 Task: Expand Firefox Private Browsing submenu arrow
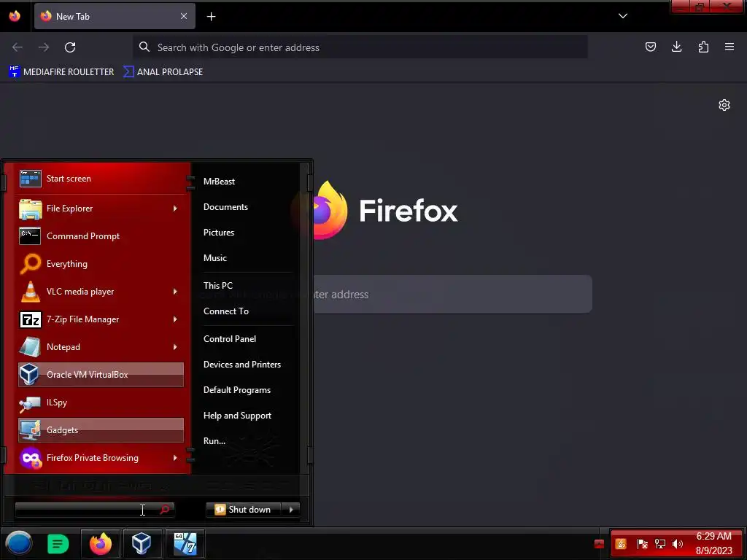[175, 458]
